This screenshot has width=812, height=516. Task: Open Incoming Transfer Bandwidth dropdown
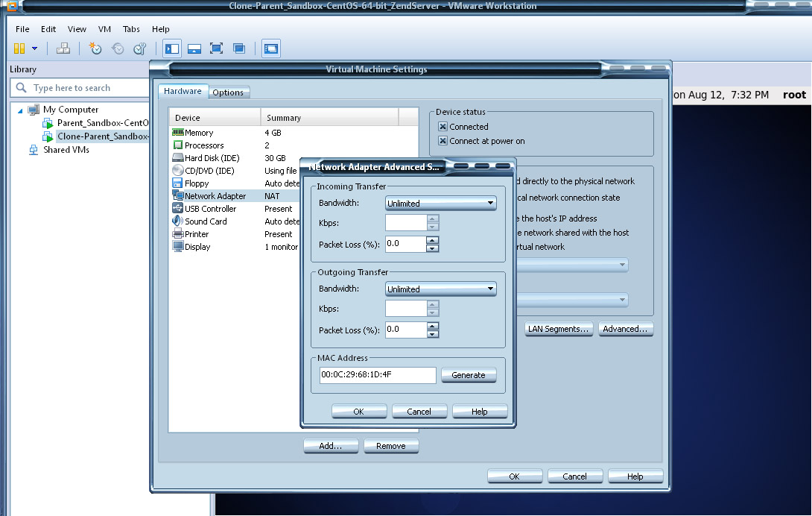[441, 204]
